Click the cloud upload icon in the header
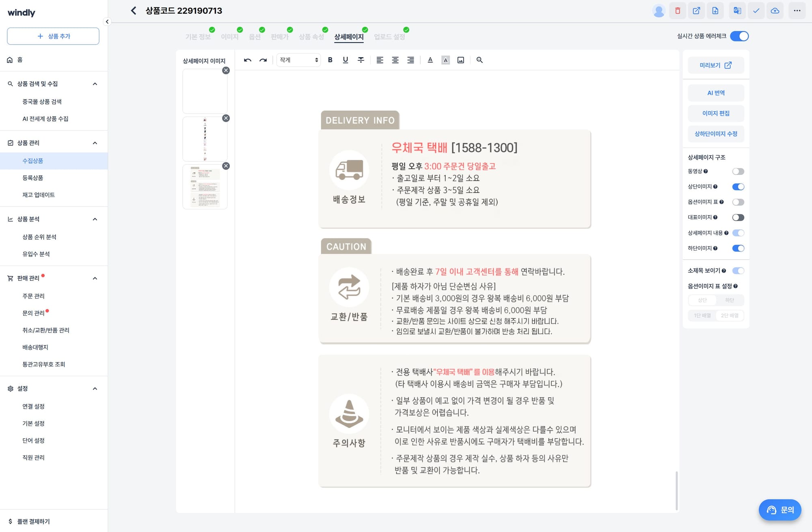This screenshot has width=812, height=532. point(775,11)
